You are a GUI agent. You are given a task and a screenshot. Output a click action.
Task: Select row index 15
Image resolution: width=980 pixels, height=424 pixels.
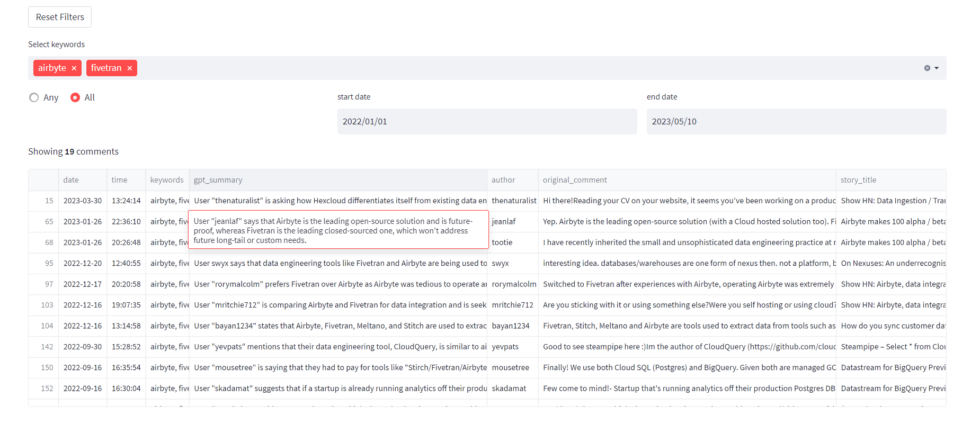43,201
